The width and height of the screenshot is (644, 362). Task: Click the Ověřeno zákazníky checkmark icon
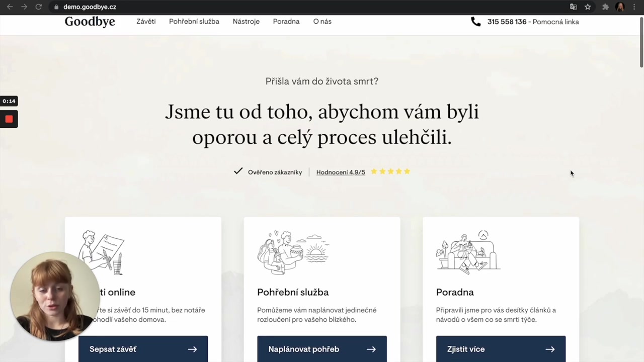[238, 171]
